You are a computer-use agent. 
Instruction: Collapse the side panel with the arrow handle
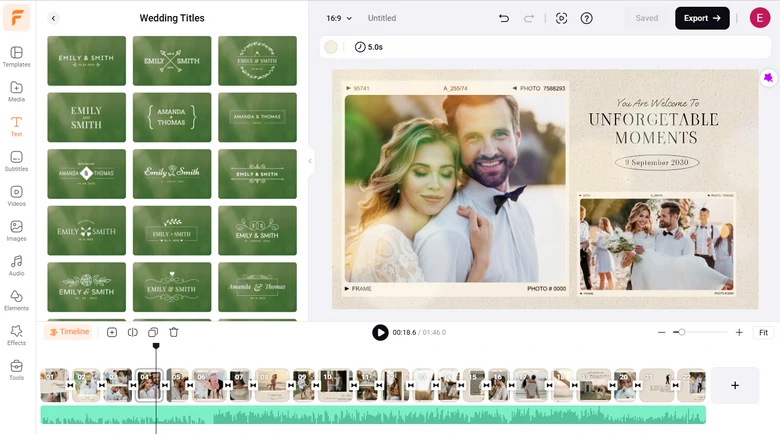[x=310, y=161]
